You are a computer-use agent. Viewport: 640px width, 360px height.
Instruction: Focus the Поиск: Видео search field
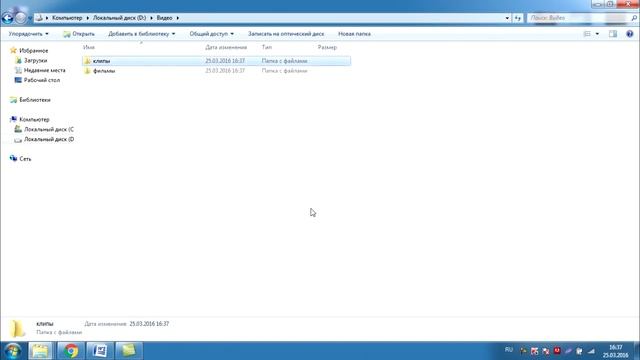click(578, 18)
